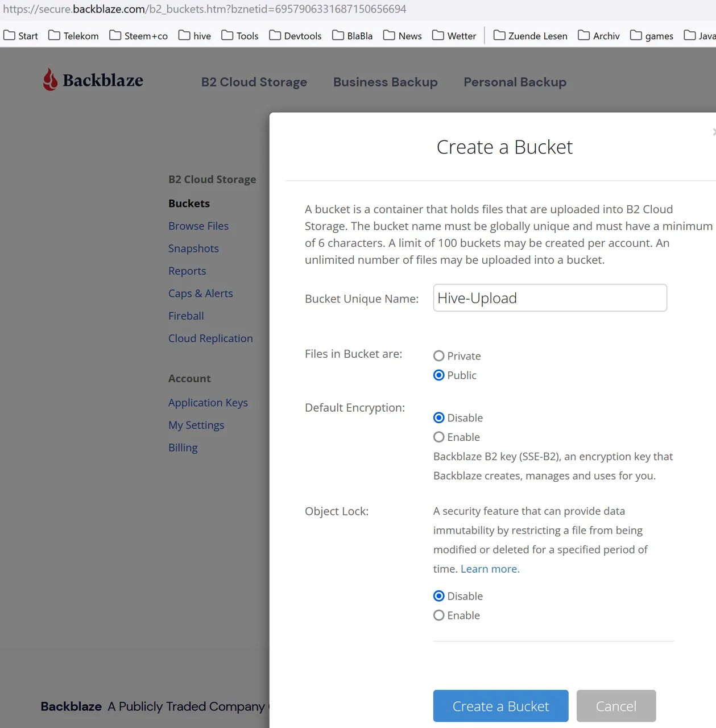Open the Zuende Lesen bookmarks folder
This screenshot has height=728, width=716.
530,36
